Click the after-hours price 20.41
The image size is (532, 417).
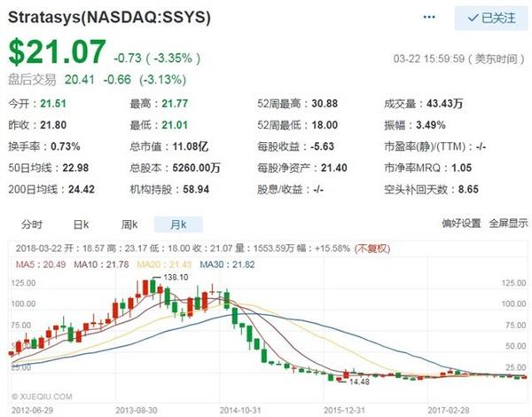pos(80,80)
